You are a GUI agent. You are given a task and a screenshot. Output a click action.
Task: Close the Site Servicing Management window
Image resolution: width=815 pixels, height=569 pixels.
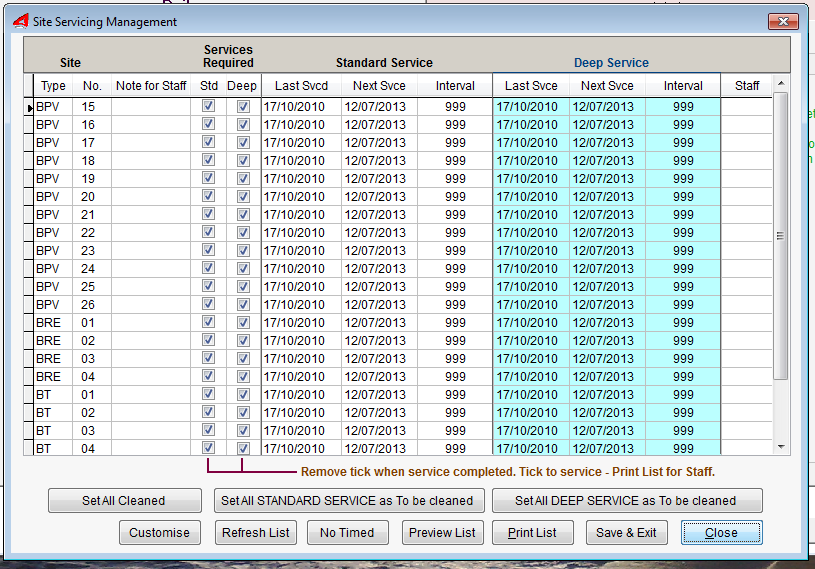point(783,21)
